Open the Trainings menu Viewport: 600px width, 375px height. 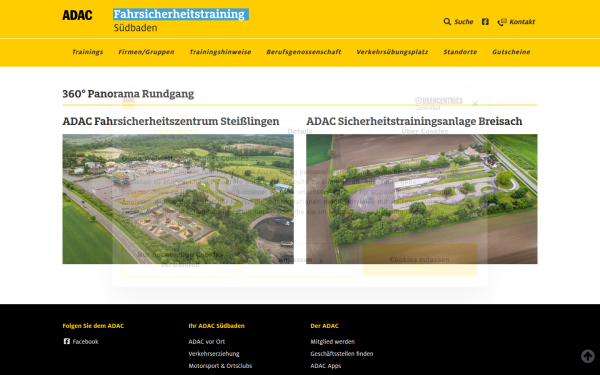click(x=88, y=52)
